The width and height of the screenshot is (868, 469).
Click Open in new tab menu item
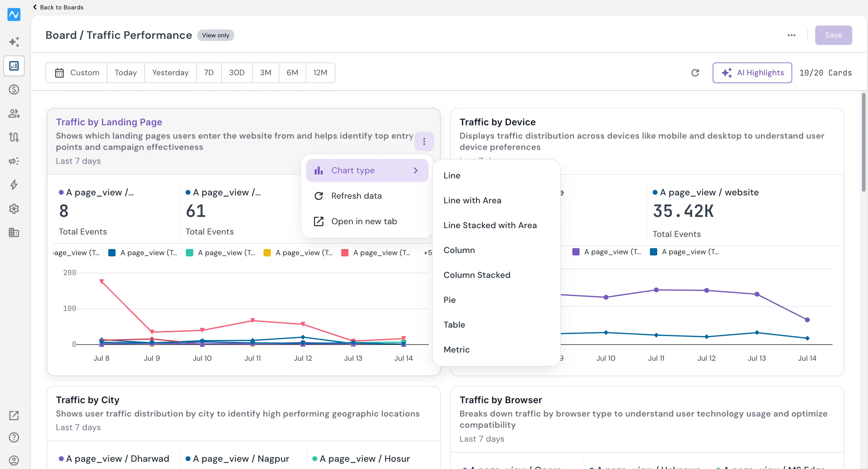click(x=367, y=221)
